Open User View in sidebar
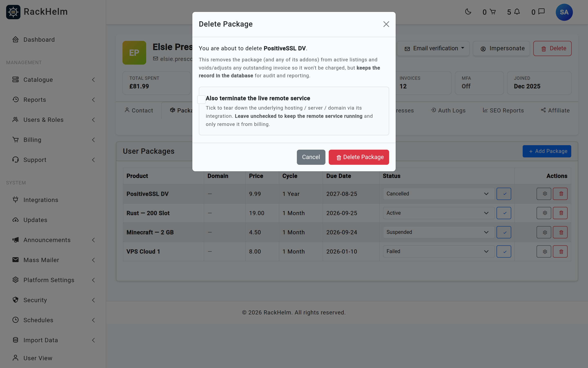Image resolution: width=588 pixels, height=368 pixels. 53,358
